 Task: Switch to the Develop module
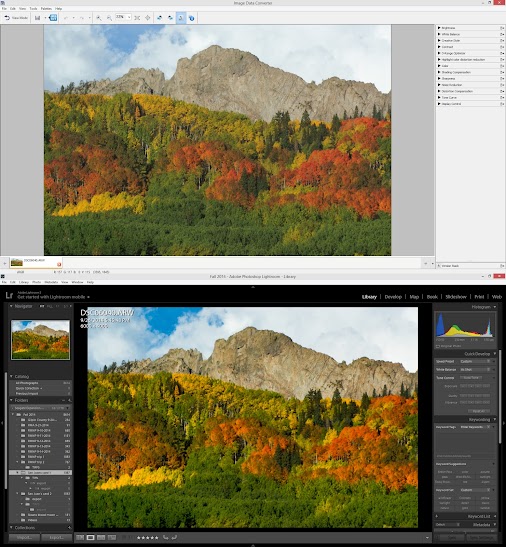pos(393,297)
